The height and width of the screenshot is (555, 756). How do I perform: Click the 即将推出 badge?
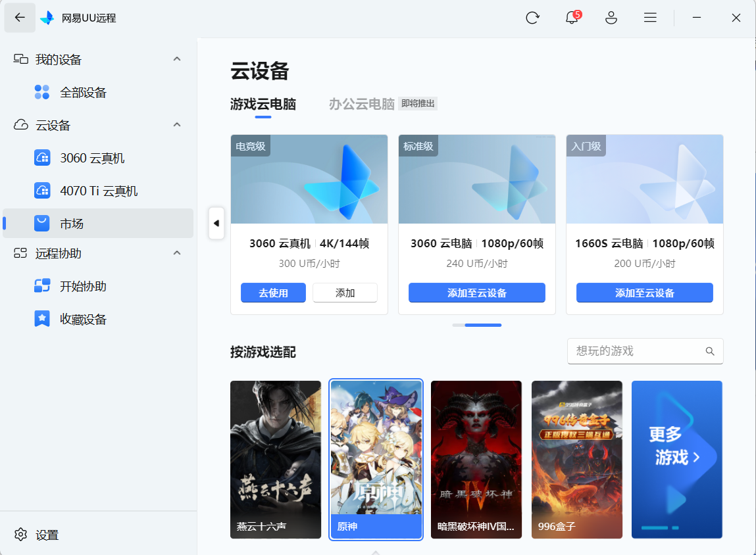click(x=418, y=104)
